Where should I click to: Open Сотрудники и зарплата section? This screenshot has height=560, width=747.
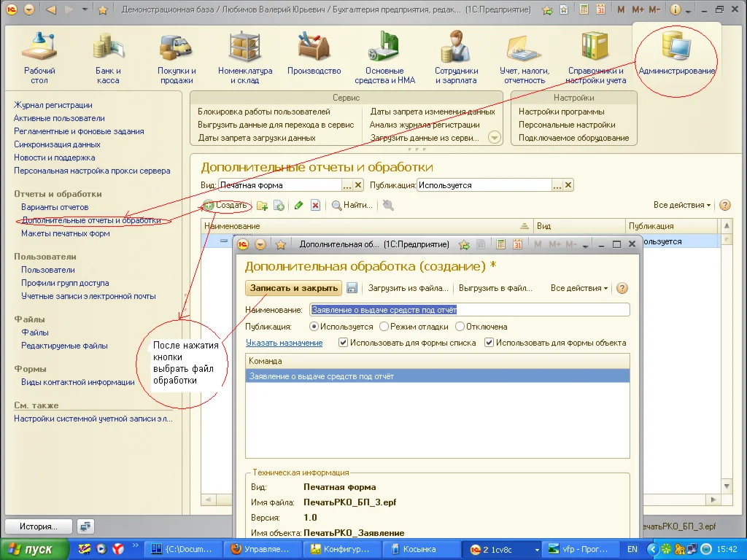(x=457, y=58)
